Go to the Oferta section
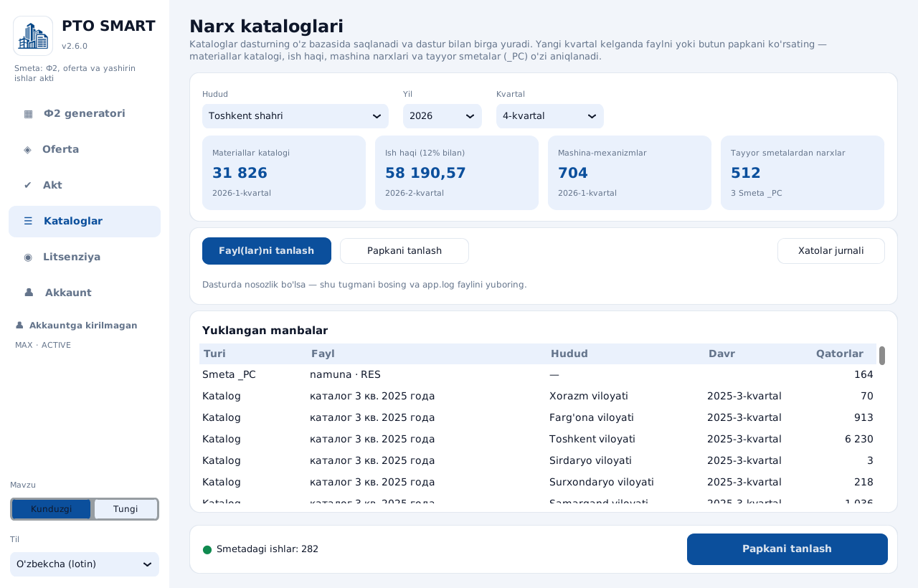The height and width of the screenshot is (588, 918). (85, 149)
